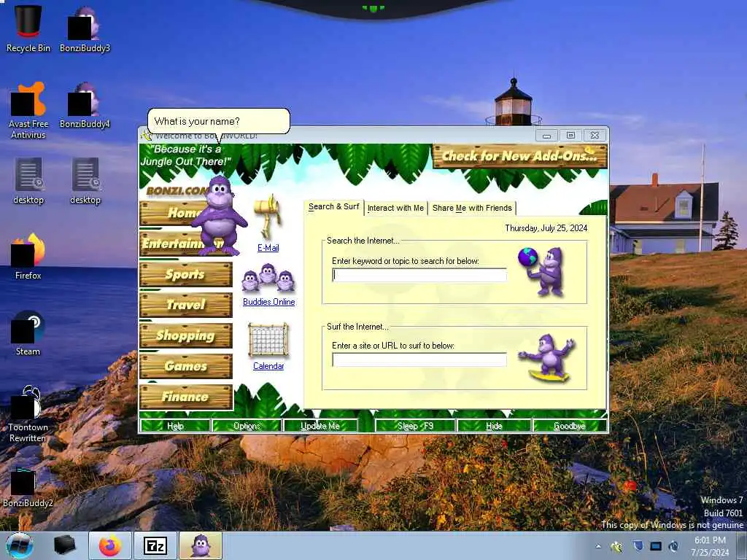This screenshot has height=560, width=747.
Task: Open the Shopping wooden sign button
Action: (x=186, y=335)
